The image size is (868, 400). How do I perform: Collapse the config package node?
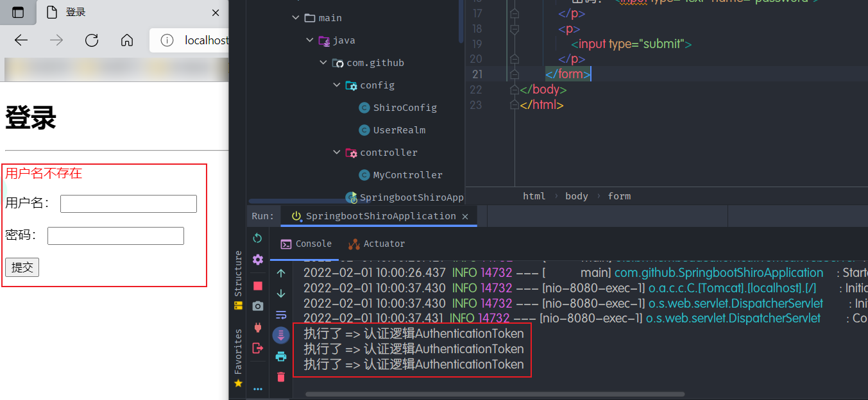point(337,85)
